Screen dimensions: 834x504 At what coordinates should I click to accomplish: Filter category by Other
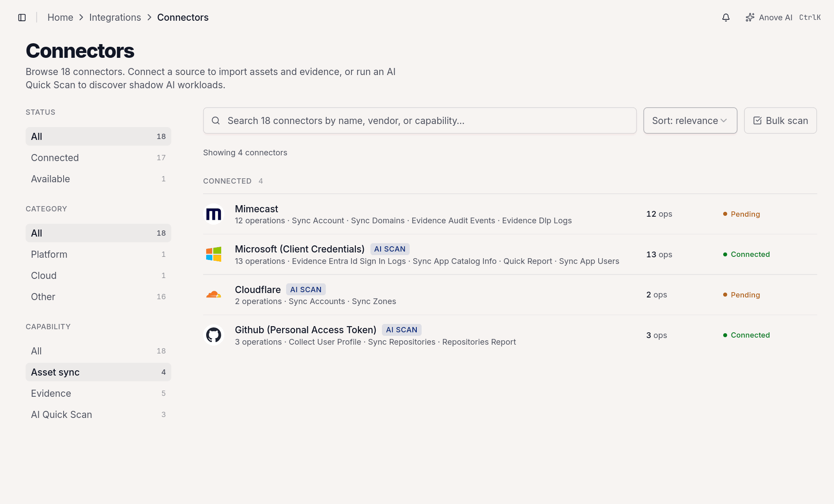click(98, 297)
